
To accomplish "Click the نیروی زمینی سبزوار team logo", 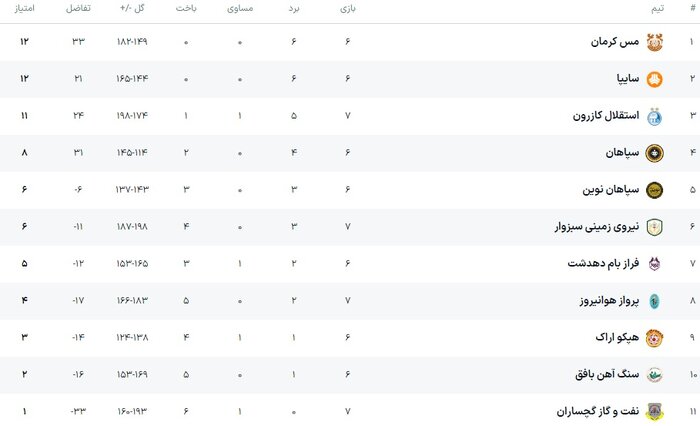I will (654, 227).
